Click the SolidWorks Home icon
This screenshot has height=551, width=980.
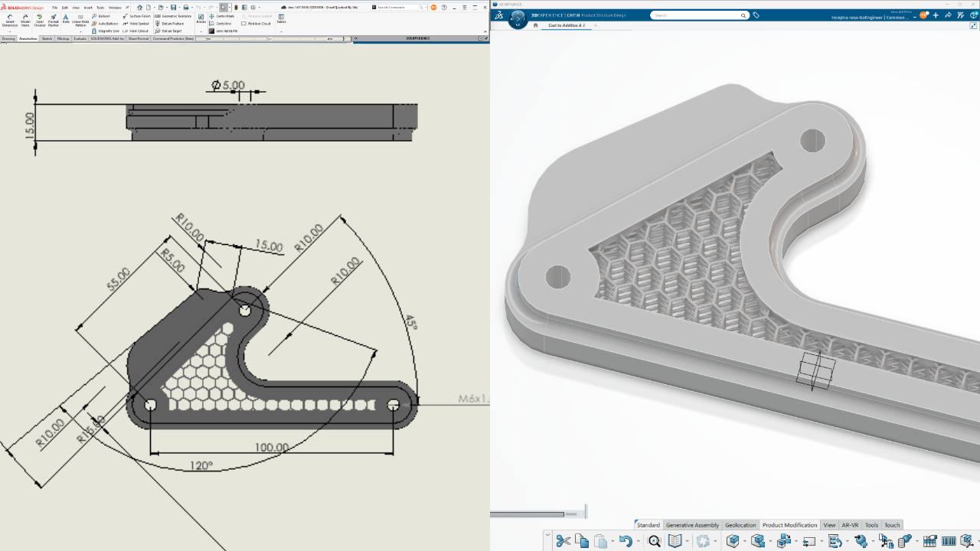(x=139, y=7)
